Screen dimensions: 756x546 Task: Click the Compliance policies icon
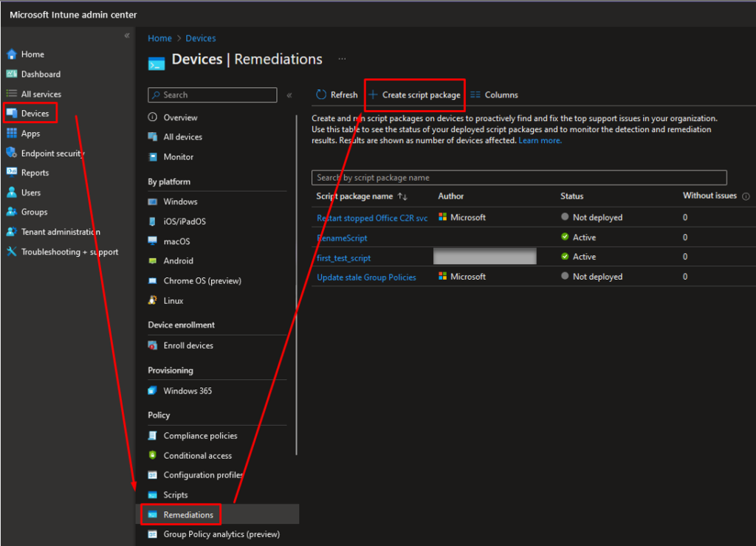(152, 435)
